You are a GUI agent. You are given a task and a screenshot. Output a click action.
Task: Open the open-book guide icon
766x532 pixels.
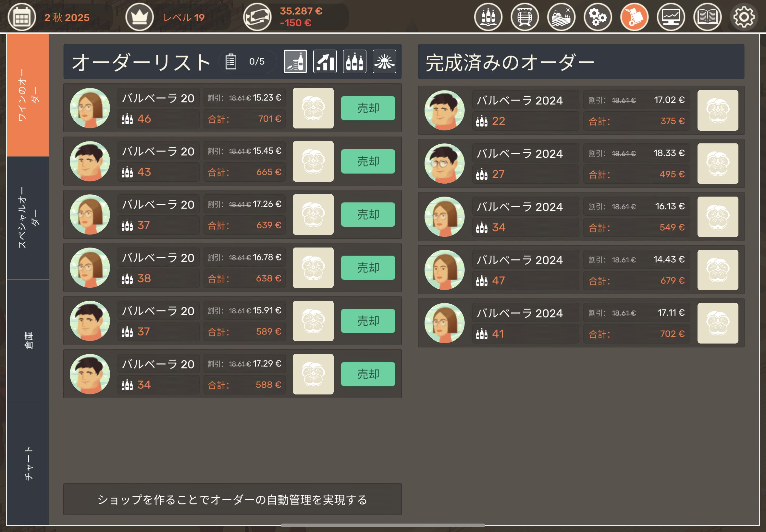point(707,17)
